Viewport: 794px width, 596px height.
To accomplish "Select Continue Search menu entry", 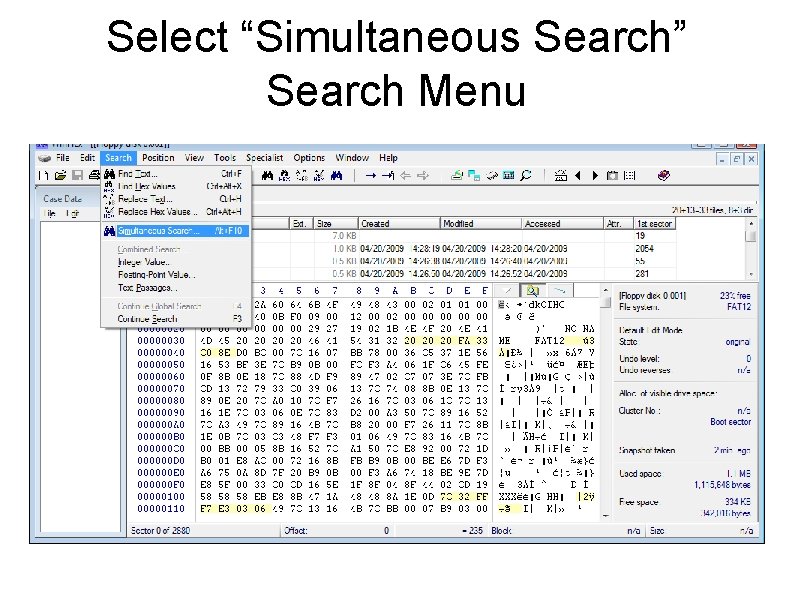I will (x=175, y=319).
